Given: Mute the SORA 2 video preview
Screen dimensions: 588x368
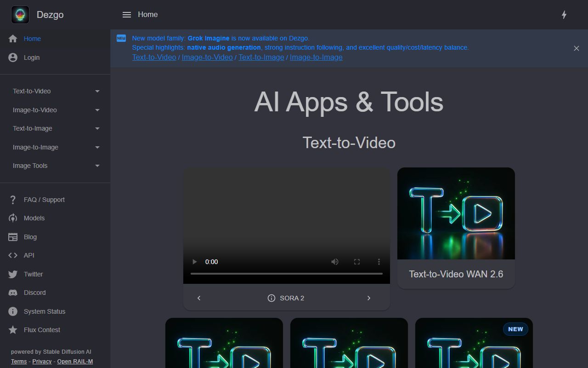Looking at the screenshot, I should (335, 261).
